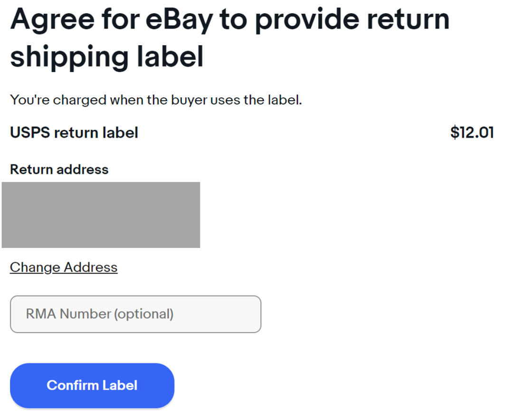Click the blue Confirm Label button
Viewport: 513px width, 420px height.
(x=92, y=385)
